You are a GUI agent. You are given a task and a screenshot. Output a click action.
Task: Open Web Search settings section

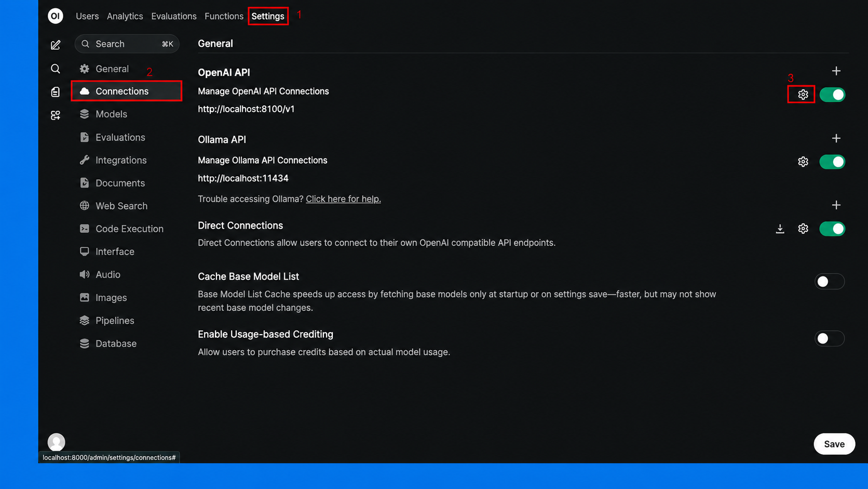(126, 206)
